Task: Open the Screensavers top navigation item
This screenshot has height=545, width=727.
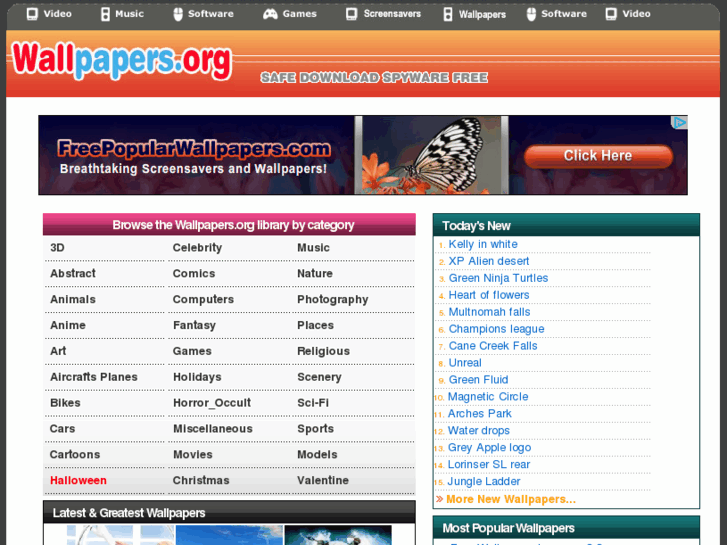Action: tap(392, 14)
